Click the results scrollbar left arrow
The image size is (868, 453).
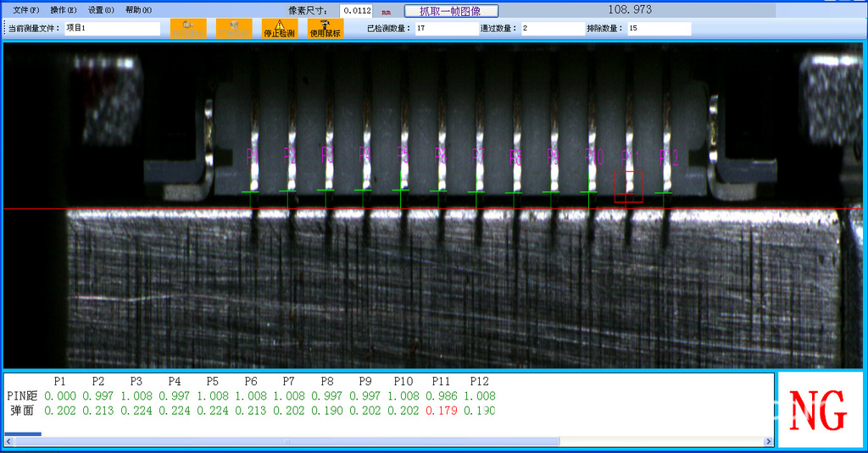coord(9,442)
